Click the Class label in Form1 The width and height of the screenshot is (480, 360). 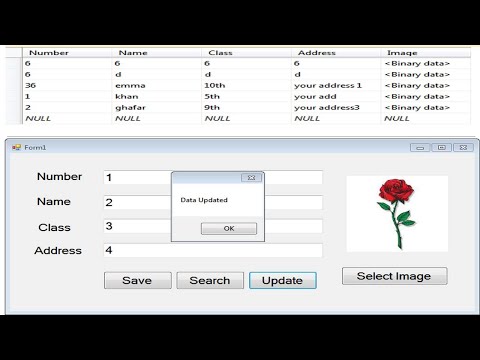tap(54, 227)
